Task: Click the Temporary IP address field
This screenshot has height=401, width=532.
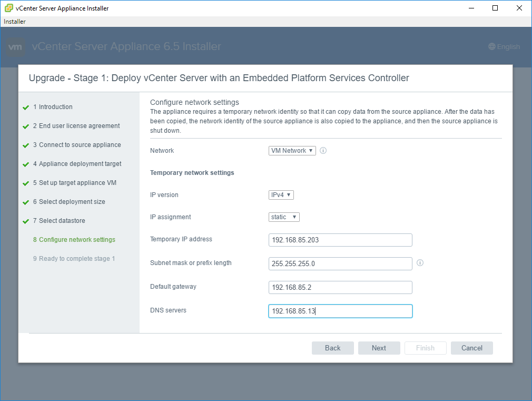Action: point(340,240)
